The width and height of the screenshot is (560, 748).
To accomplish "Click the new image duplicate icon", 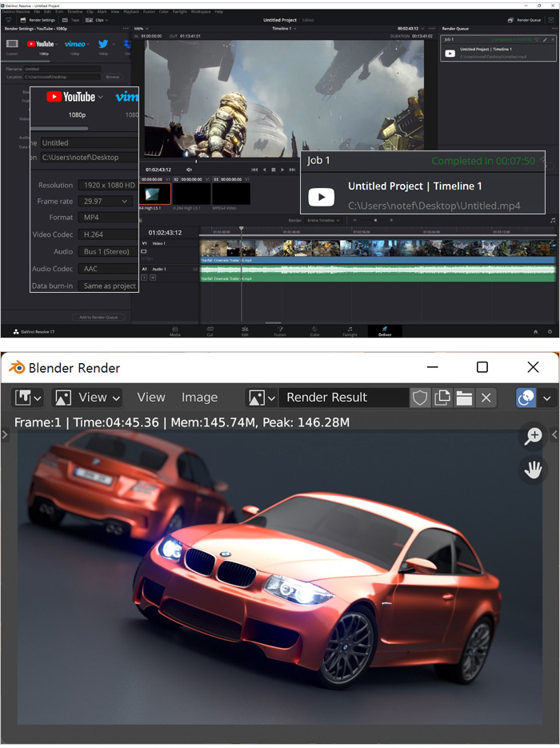I will [442, 398].
